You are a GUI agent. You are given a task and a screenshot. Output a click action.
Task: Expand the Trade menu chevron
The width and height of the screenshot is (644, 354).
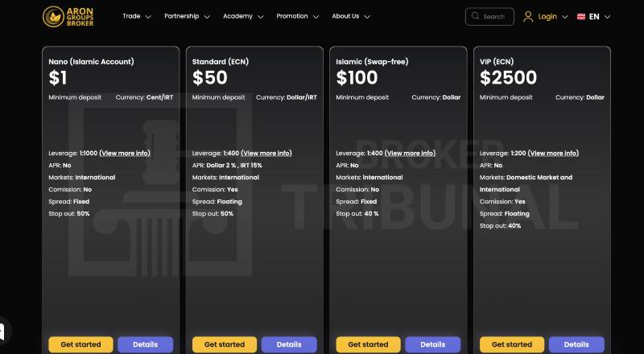(x=148, y=17)
